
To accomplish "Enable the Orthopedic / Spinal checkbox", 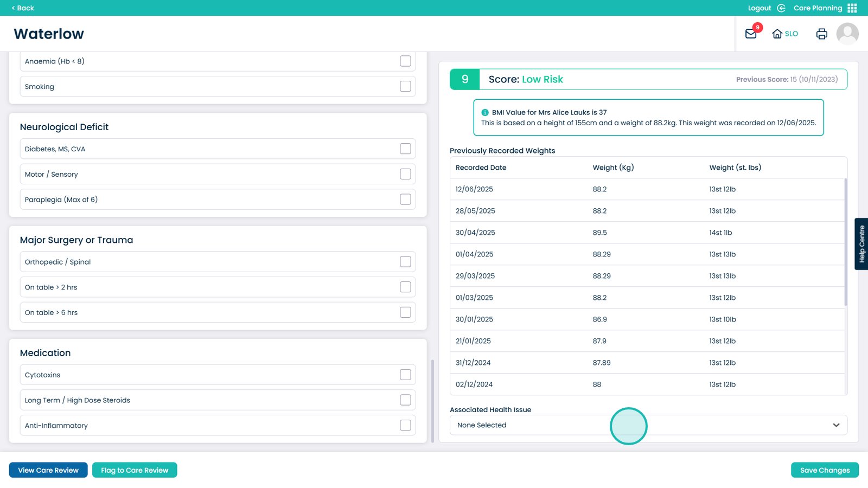I will [405, 262].
